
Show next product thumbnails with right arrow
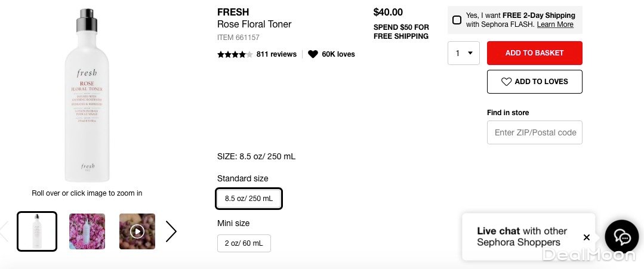[171, 231]
